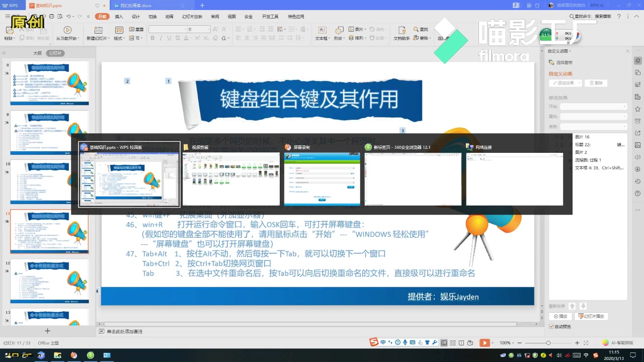This screenshot has height=362, width=644.
Task: Toggle bold formatting
Action: 152,38
